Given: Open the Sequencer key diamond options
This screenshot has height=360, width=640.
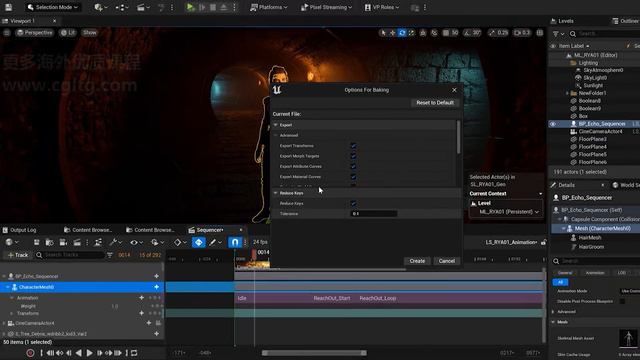Looking at the screenshot, I should pyautogui.click(x=180, y=242).
